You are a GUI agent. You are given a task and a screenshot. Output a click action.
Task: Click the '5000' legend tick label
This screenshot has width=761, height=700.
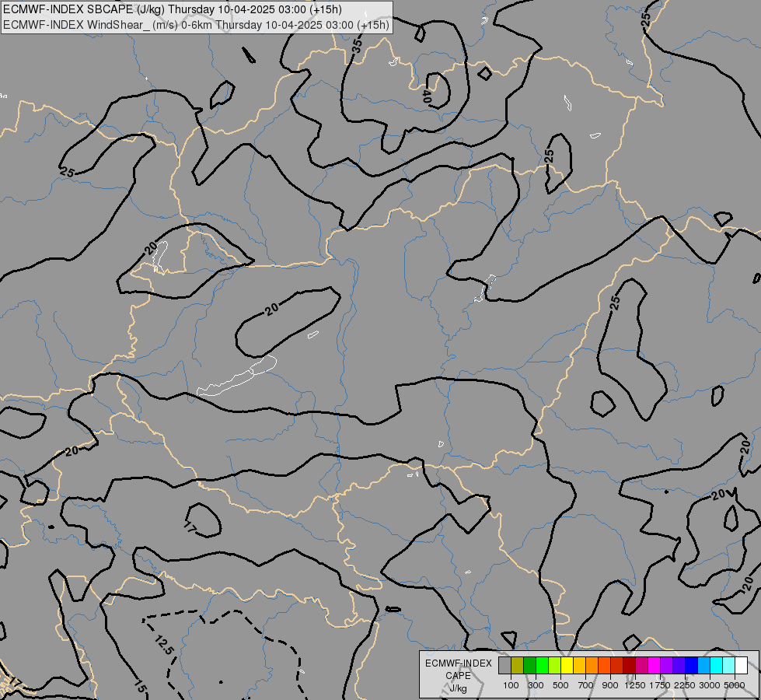[734, 685]
